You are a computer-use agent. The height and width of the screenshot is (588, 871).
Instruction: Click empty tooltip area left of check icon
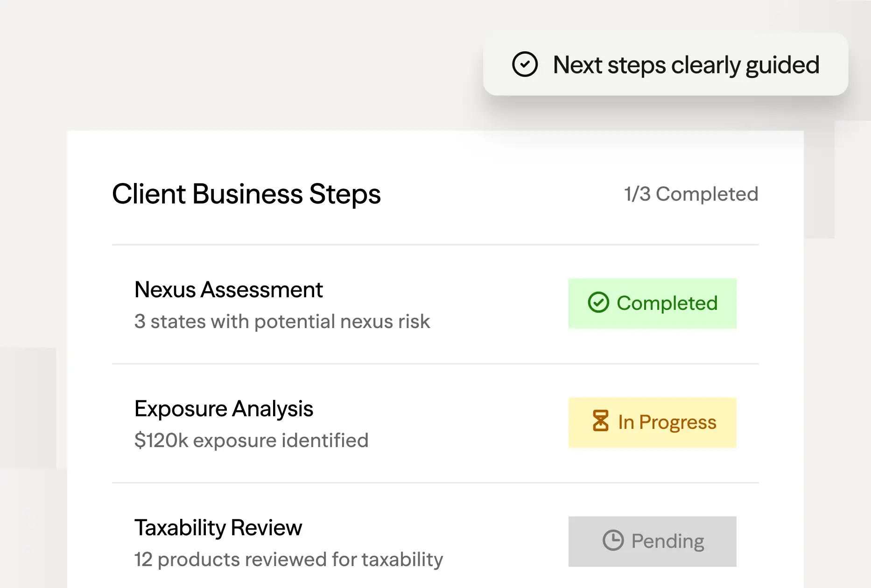click(498, 64)
